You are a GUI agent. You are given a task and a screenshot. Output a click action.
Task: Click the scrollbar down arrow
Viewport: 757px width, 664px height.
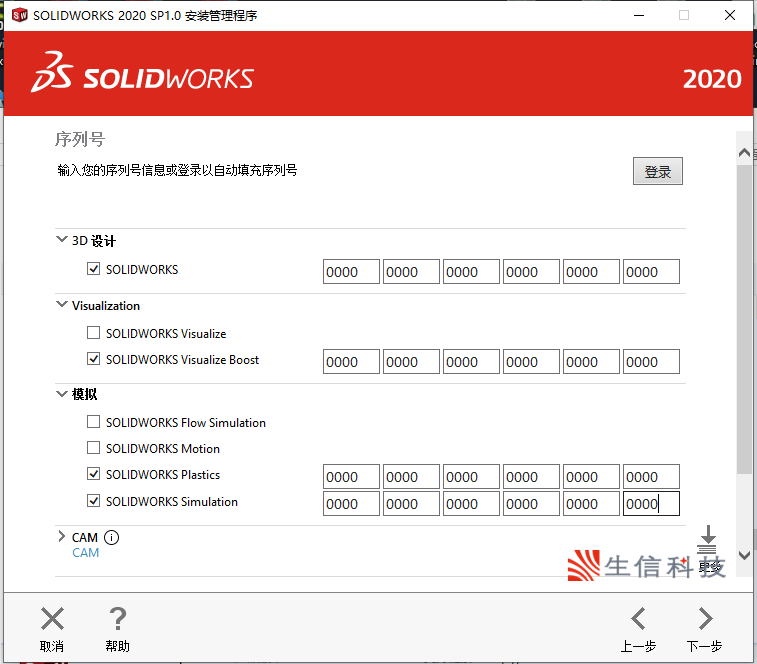744,555
